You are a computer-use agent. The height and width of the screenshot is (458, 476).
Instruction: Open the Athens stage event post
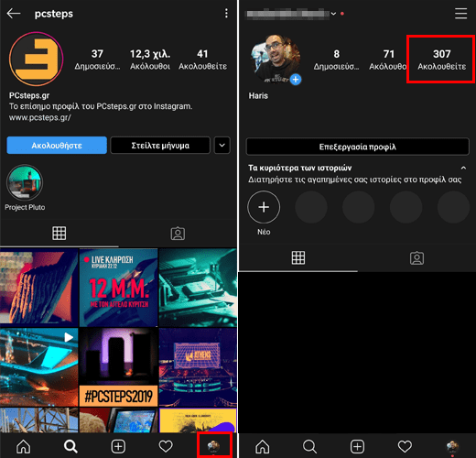(198, 367)
